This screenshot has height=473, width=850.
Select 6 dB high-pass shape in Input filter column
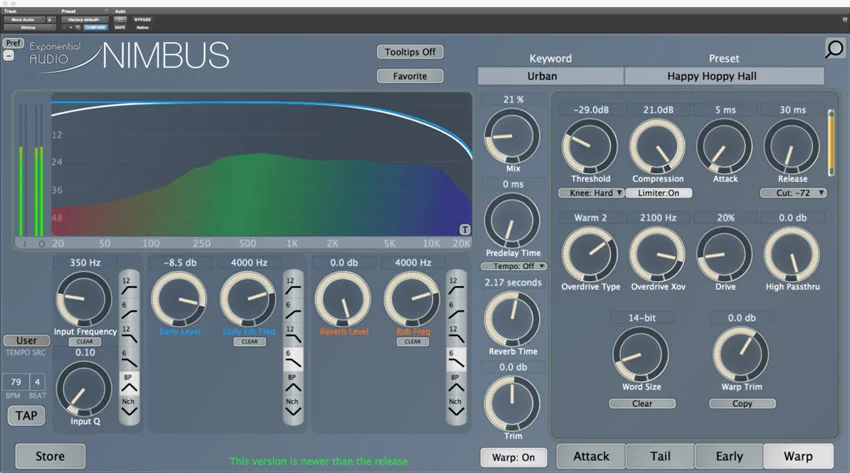129,310
